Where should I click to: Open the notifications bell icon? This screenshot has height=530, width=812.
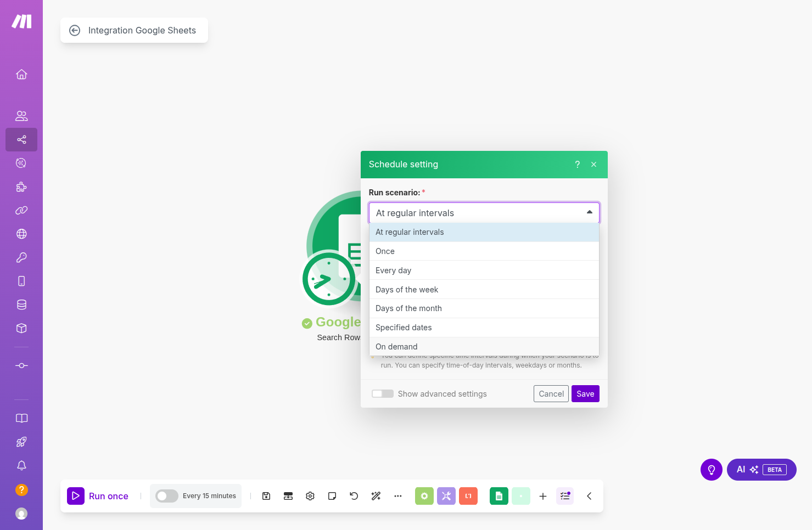coord(21,465)
